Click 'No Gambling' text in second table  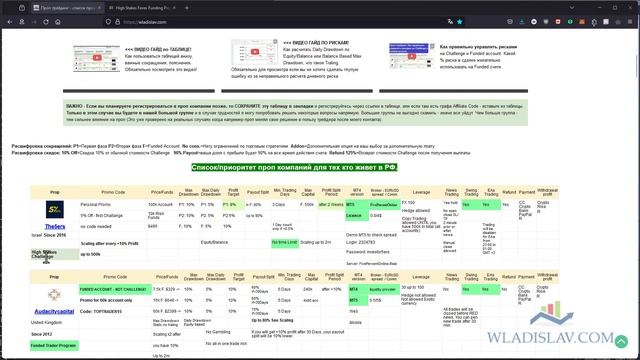pyautogui.click(x=218, y=332)
